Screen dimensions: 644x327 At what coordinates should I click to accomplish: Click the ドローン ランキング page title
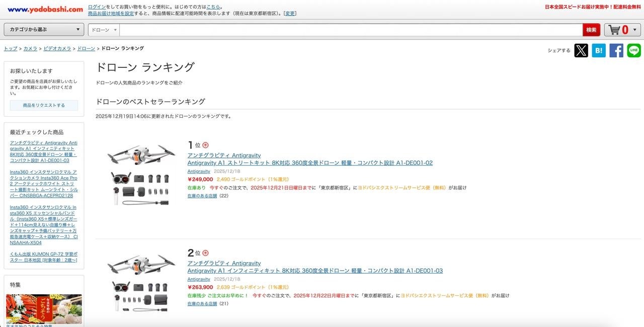click(145, 67)
